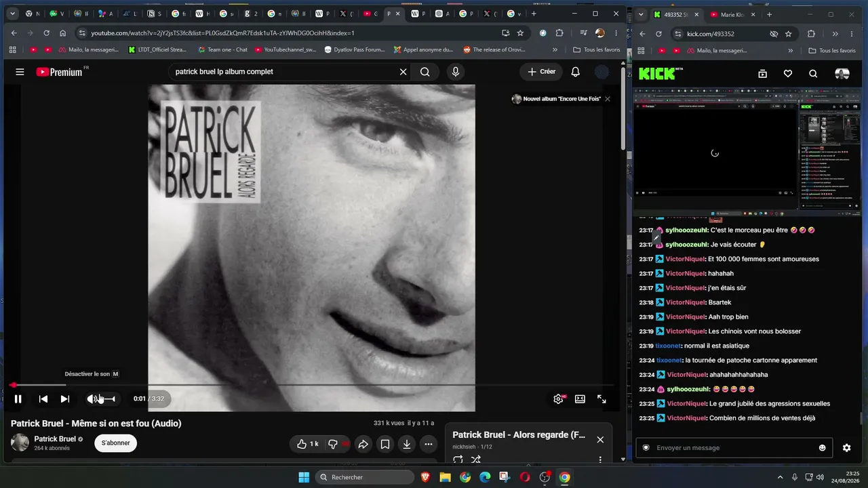Open Chrome menu in YouTube browser window

click(x=616, y=33)
